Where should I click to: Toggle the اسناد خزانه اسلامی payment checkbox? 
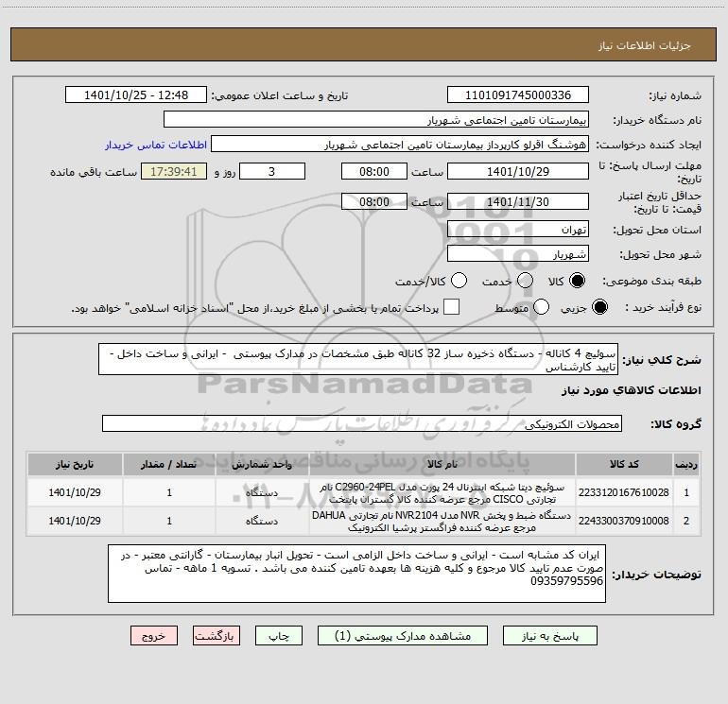point(451,307)
